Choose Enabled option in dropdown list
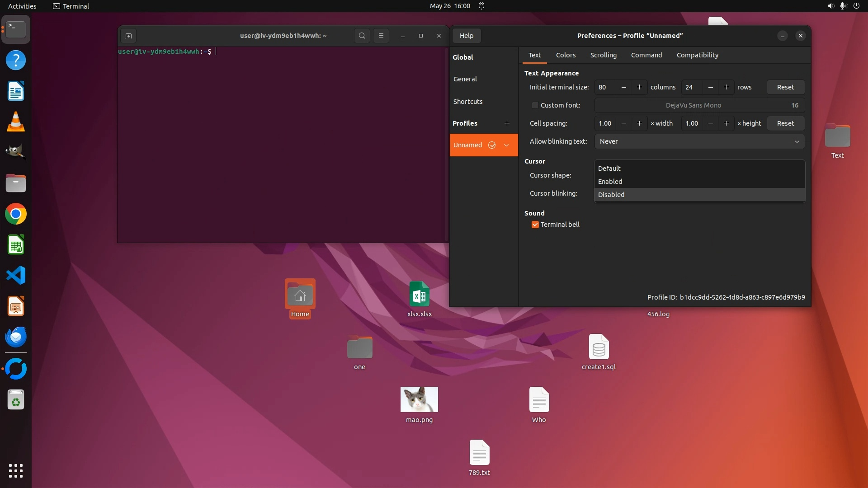This screenshot has height=488, width=868. [x=610, y=182]
